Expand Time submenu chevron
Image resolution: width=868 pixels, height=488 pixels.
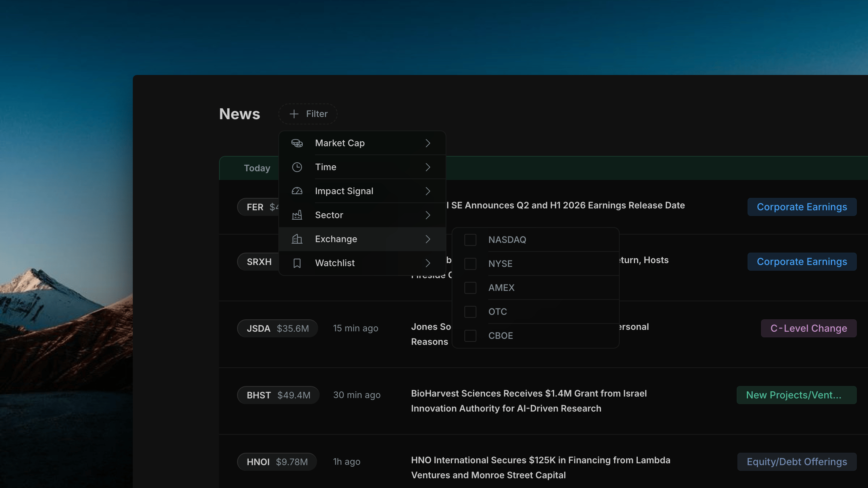coord(428,167)
